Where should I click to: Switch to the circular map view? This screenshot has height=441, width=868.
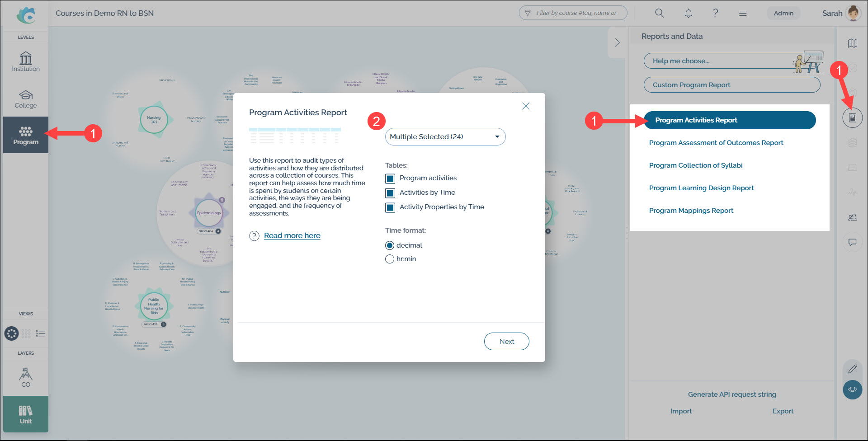click(x=12, y=333)
